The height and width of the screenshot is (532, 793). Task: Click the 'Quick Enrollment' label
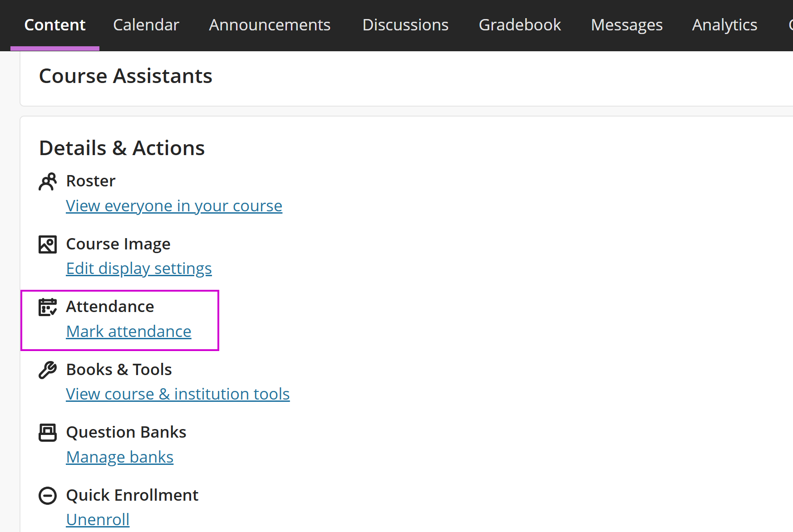(133, 495)
